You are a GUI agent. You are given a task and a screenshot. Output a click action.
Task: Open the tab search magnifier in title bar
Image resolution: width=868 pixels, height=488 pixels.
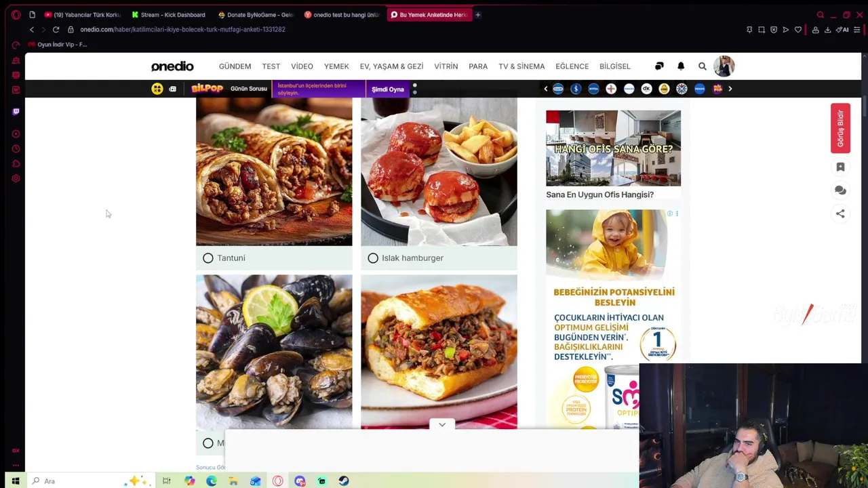(821, 15)
